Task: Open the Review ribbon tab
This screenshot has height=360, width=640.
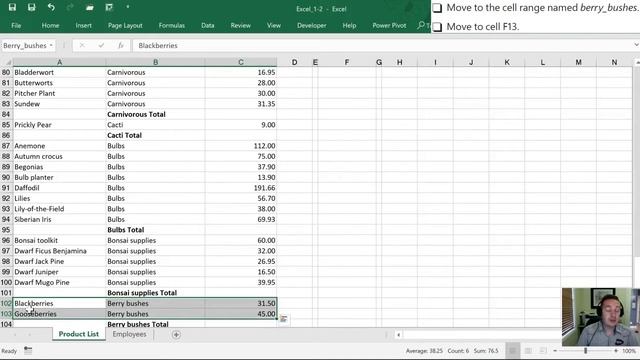Action: [240, 25]
